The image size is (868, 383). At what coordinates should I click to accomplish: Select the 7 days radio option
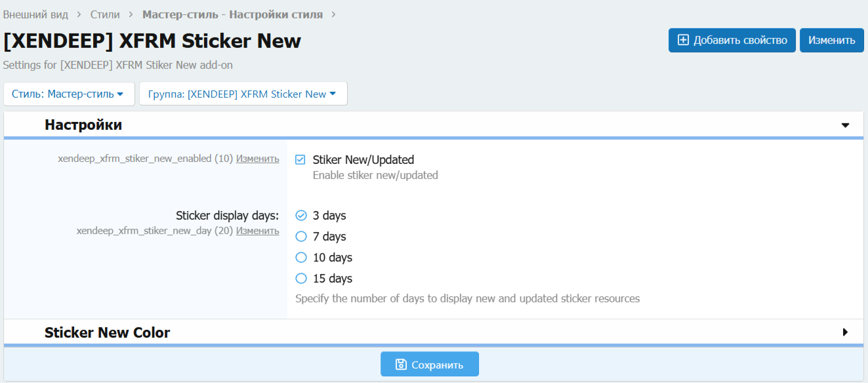301,237
